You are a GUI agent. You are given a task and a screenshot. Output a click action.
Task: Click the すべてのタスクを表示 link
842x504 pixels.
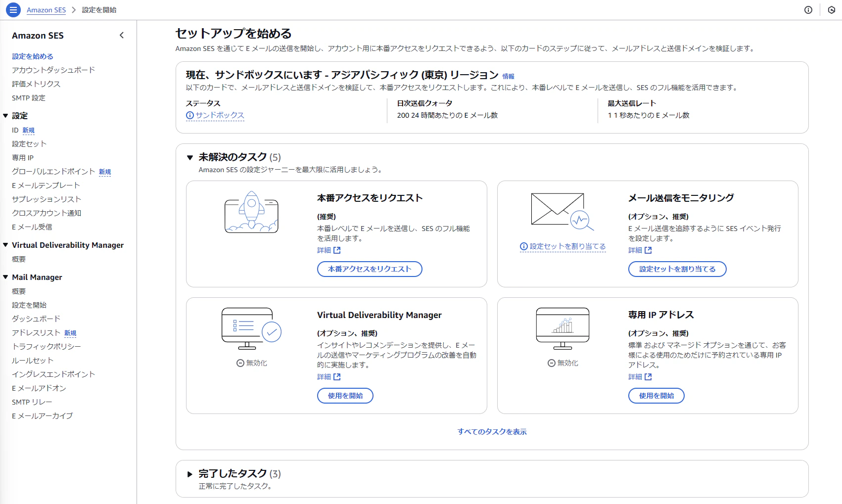[492, 432]
